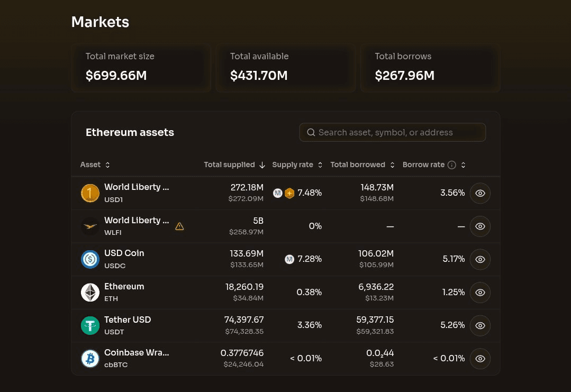This screenshot has width=571, height=392.
Task: Sort by Total supplied column header
Action: point(234,165)
